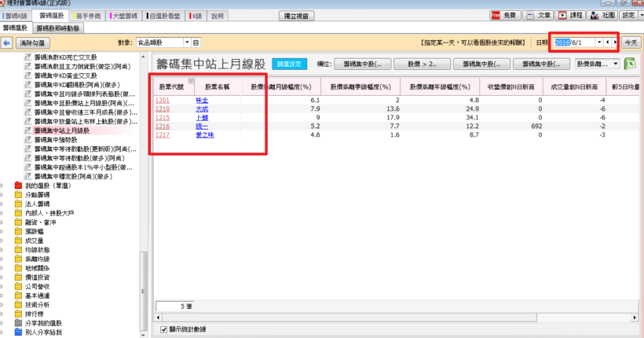Click the folder icon for 分點籌碼
The width and height of the screenshot is (644, 338).
coord(18,194)
